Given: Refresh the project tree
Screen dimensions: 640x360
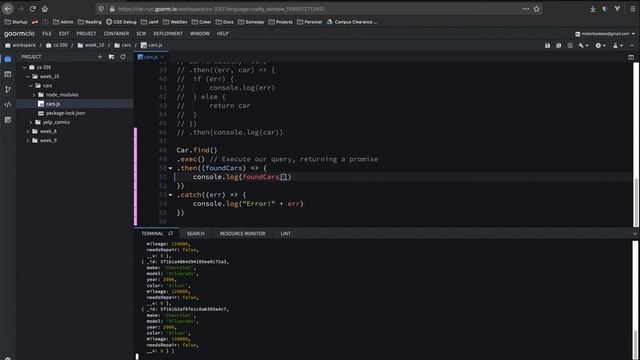Looking at the screenshot, I should point(123,57).
